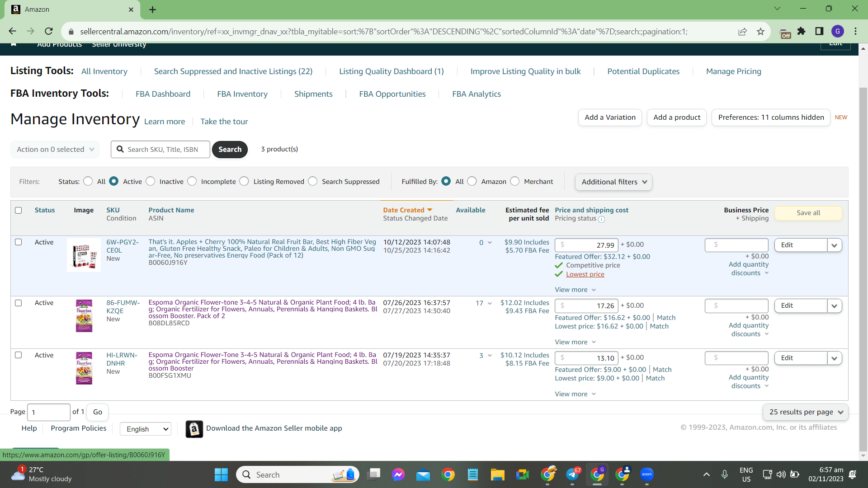Expand the Additional filters dropdown
The image size is (868, 488).
coord(613,182)
